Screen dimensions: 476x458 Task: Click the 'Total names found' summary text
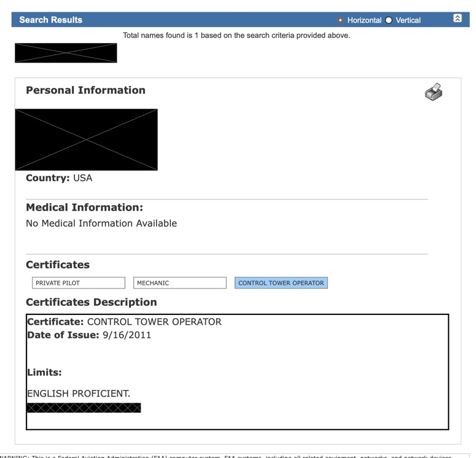(236, 36)
